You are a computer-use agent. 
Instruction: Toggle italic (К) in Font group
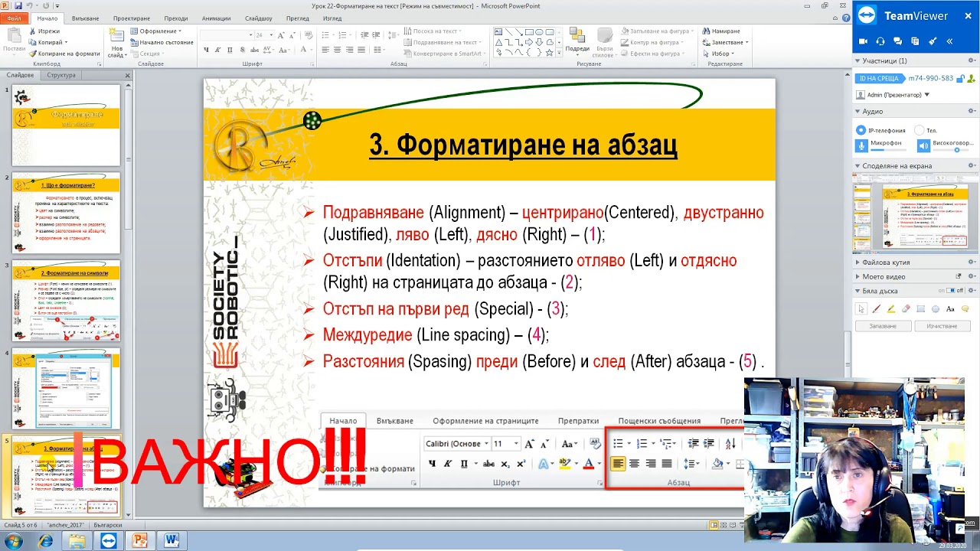tap(217, 50)
